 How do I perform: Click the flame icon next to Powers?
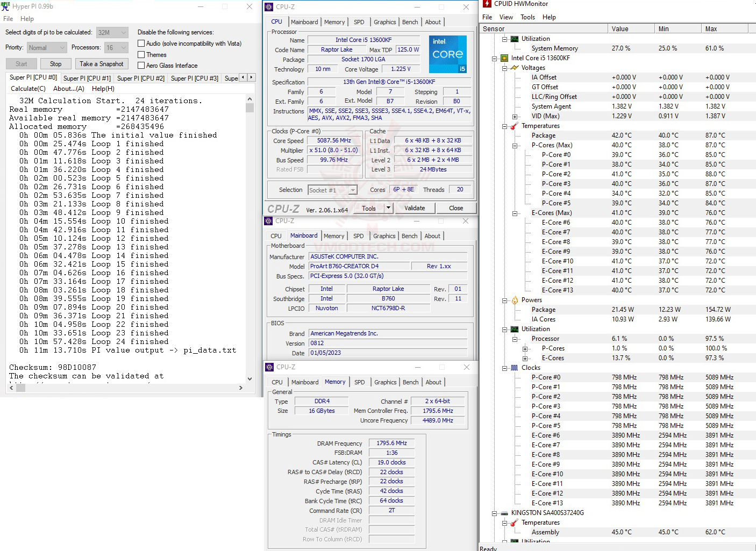tap(515, 300)
